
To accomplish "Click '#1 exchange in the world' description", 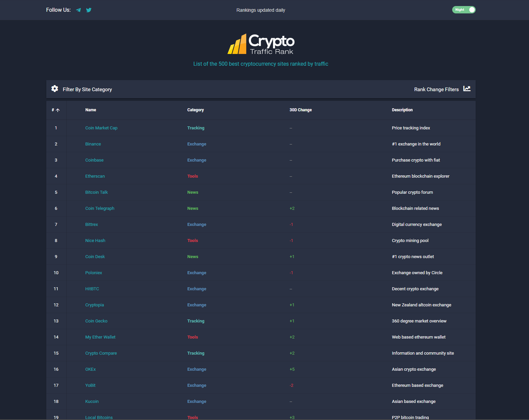I will pyautogui.click(x=416, y=144).
